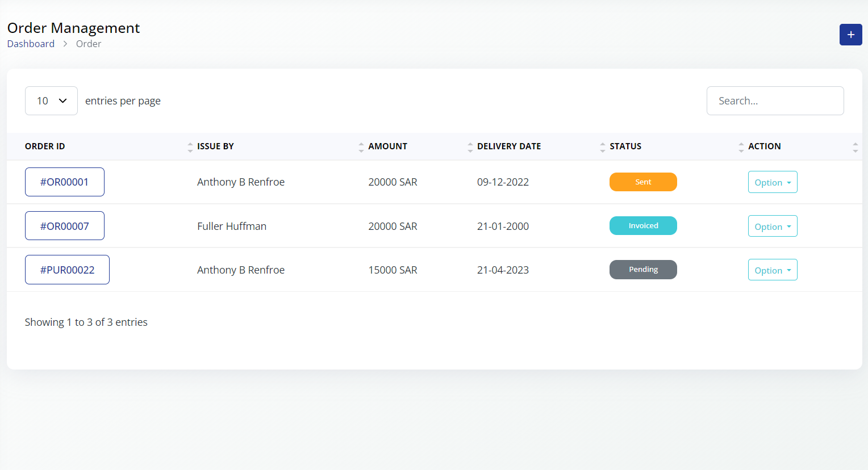868x470 pixels.
Task: Click the Search input field
Action: tap(775, 101)
